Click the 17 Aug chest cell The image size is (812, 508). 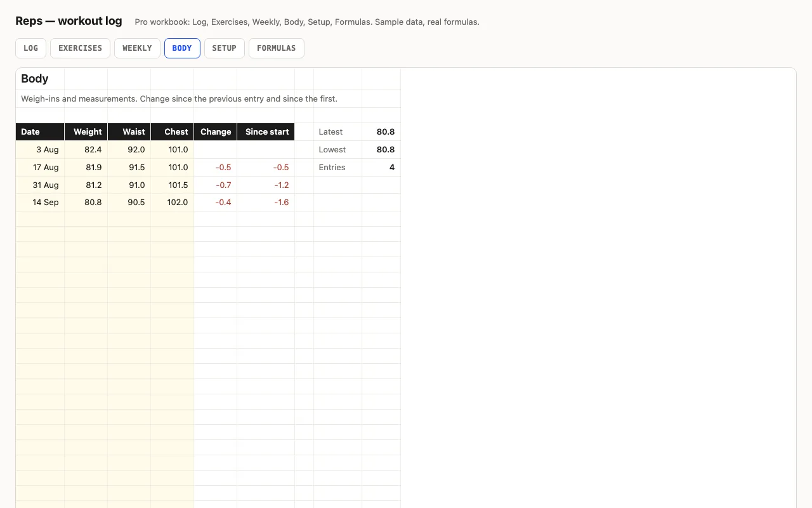(x=173, y=168)
